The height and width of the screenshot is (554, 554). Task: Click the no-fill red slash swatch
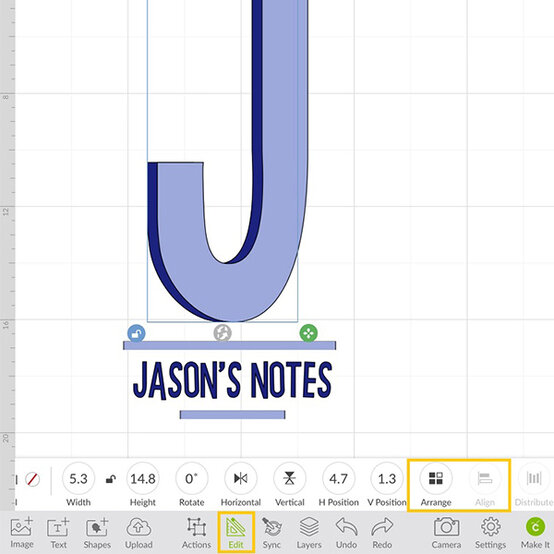click(x=33, y=479)
